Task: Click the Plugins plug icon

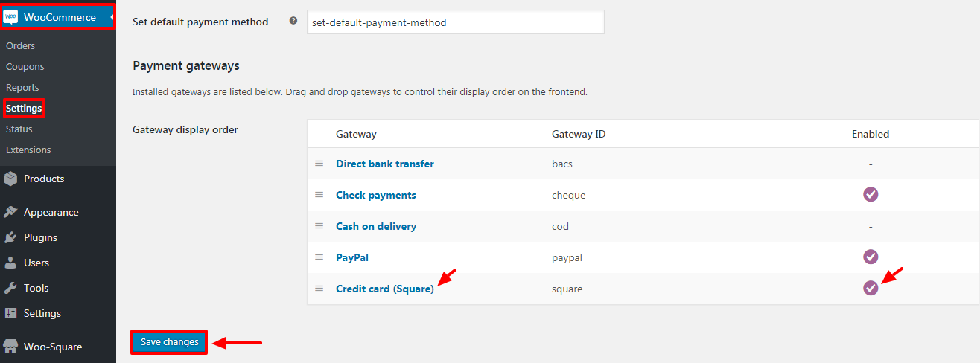Action: pyautogui.click(x=10, y=237)
